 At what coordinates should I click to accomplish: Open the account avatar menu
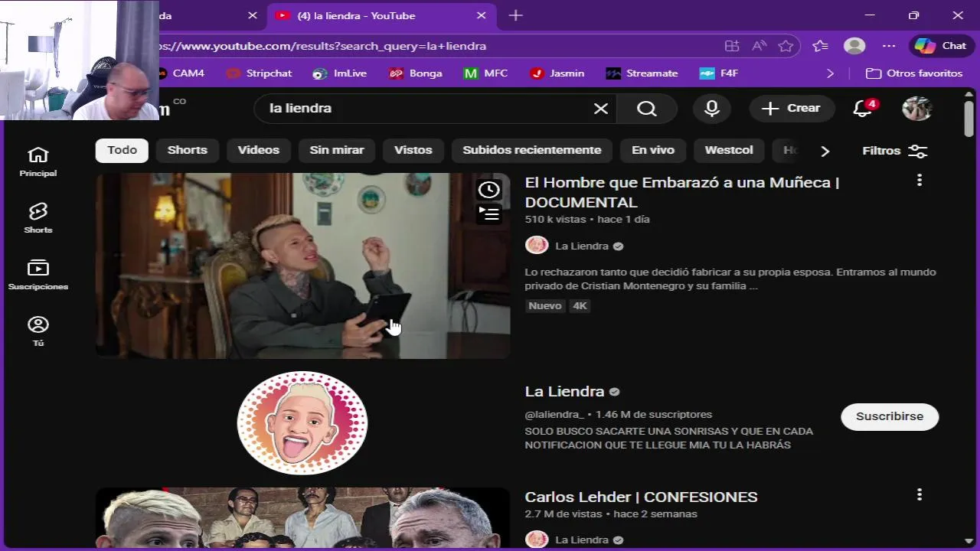916,109
